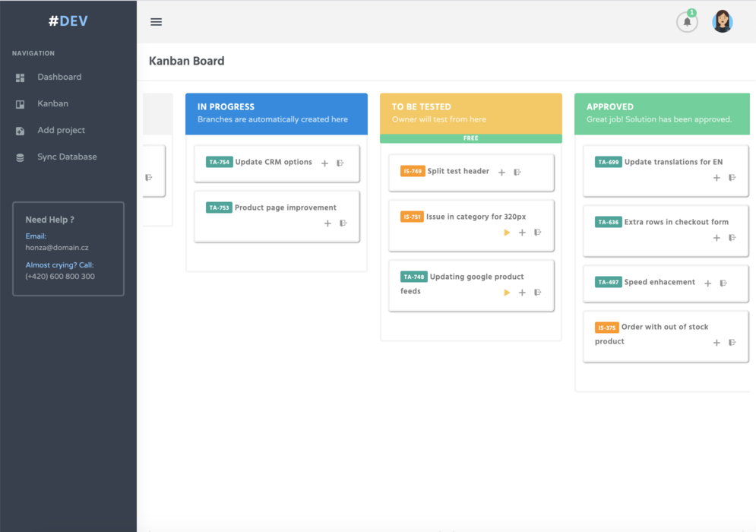
Task: Open the notifications bell
Action: pyautogui.click(x=687, y=22)
